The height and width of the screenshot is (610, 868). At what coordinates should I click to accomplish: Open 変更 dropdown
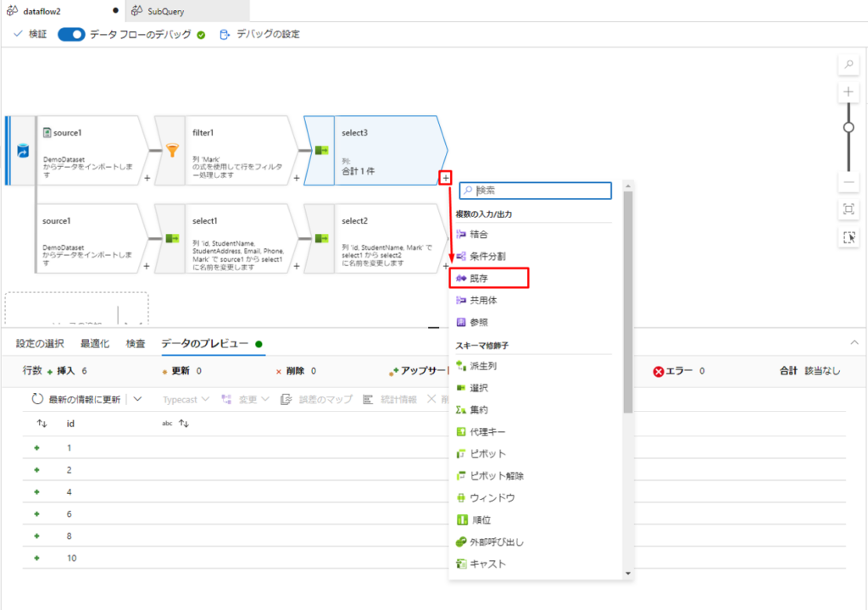[245, 399]
